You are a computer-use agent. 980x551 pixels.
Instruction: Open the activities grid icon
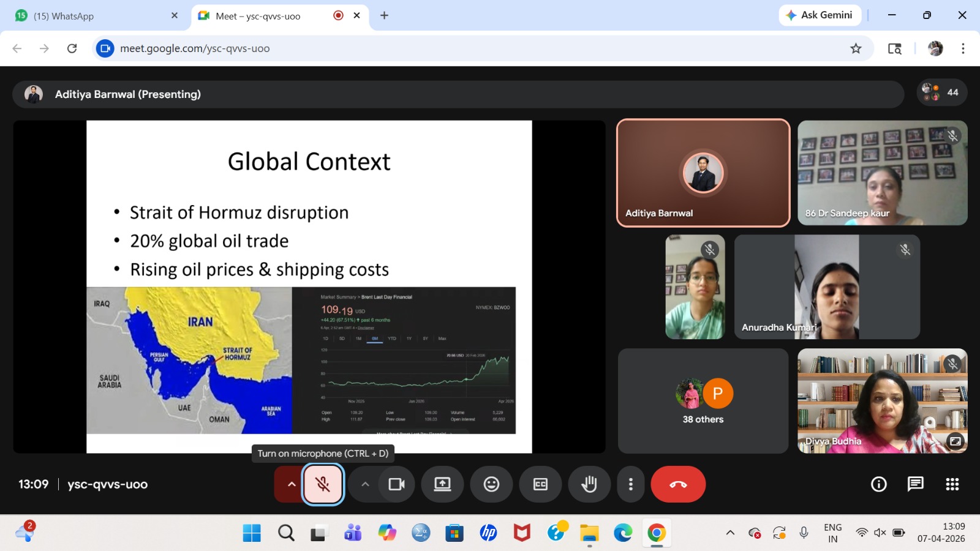pos(952,484)
